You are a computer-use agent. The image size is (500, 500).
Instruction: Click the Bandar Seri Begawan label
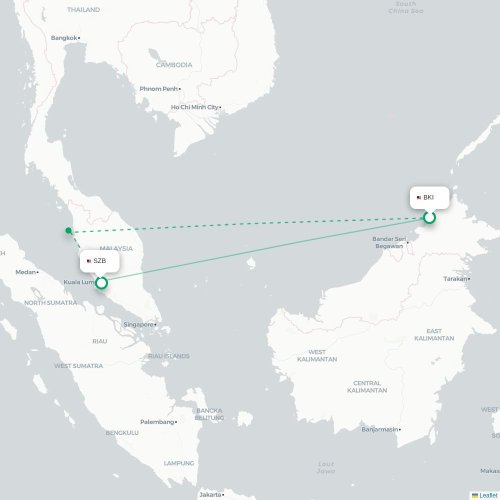pyautogui.click(x=389, y=242)
